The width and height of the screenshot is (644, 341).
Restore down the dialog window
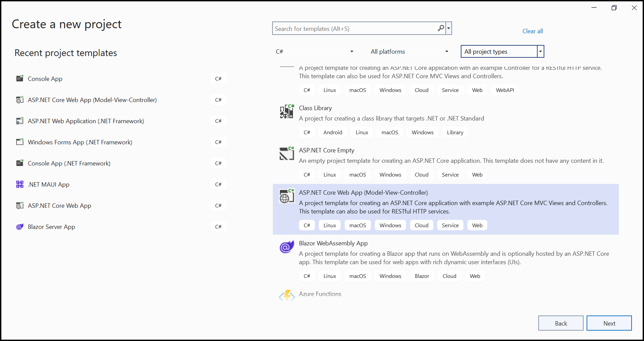(614, 8)
